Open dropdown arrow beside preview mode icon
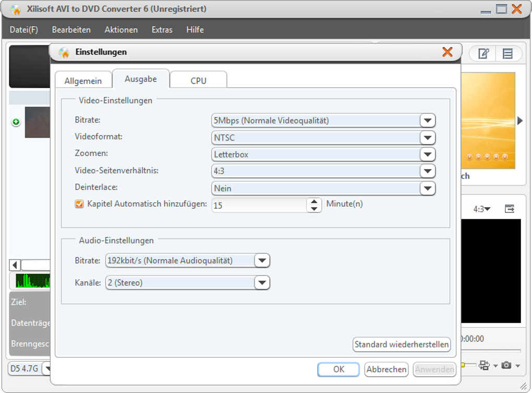 (x=495, y=366)
